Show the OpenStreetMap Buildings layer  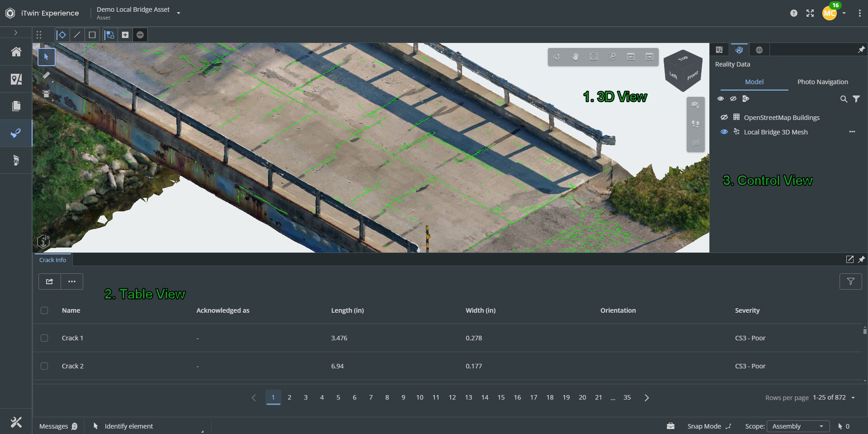click(724, 118)
